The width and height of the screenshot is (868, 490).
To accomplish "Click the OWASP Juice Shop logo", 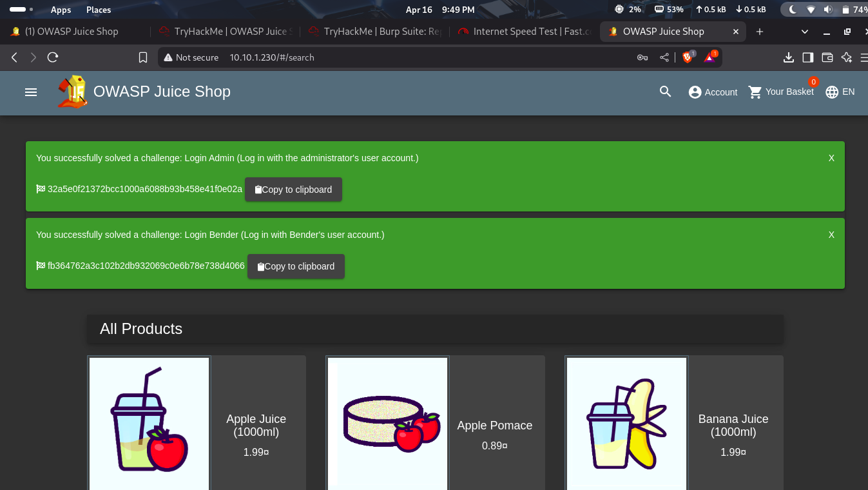I will pos(72,92).
